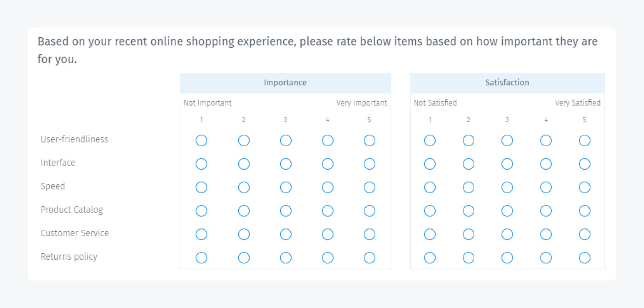This screenshot has height=308, width=644.
Task: Rate Speed satisfaction as 1
Action: [430, 187]
